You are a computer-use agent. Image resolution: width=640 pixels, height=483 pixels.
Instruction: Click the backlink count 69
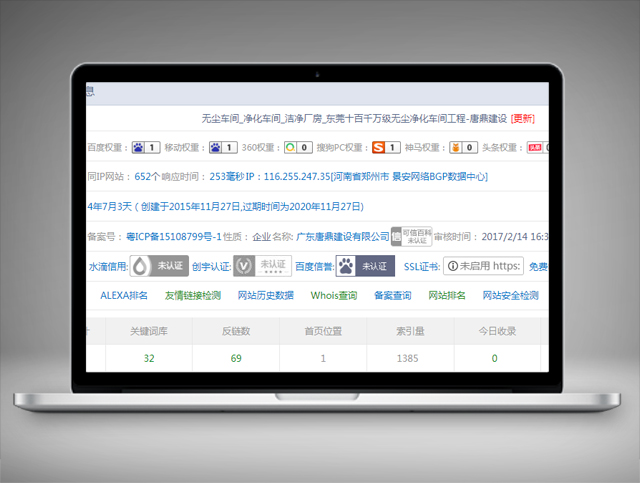(x=236, y=358)
